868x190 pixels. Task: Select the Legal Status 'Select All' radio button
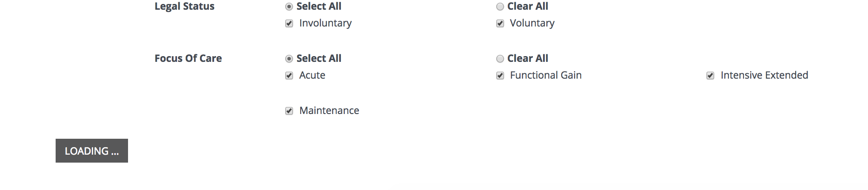(x=289, y=7)
